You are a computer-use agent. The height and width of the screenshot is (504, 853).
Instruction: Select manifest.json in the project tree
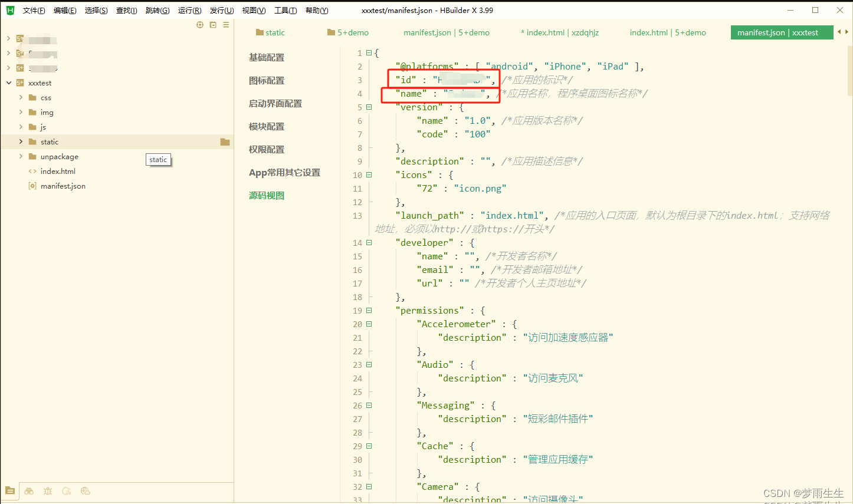click(63, 186)
